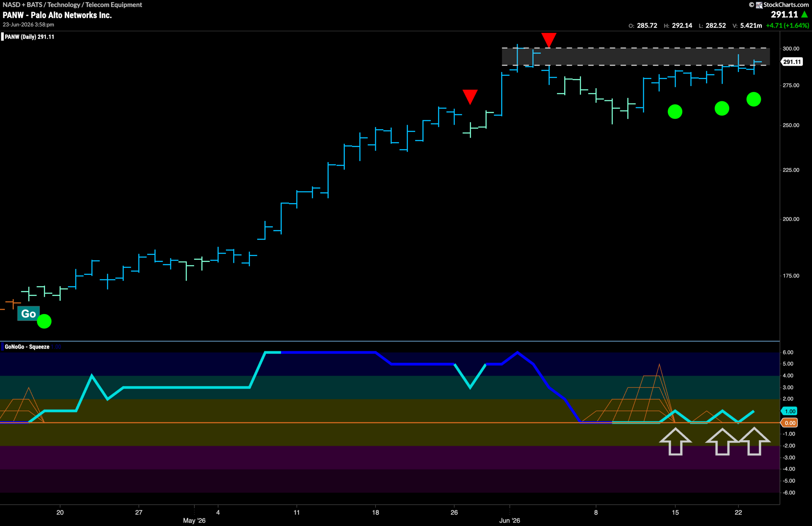The image size is (812, 526).
Task: Click the open value 285.72
Action: pyautogui.click(x=647, y=26)
